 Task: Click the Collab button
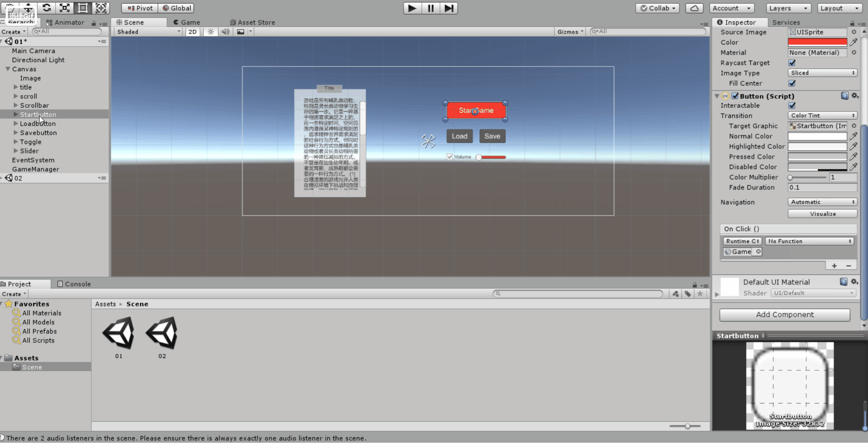[x=657, y=8]
